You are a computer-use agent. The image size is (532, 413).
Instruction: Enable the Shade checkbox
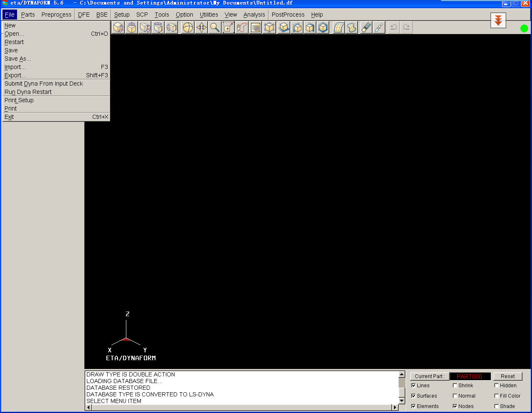coord(496,406)
